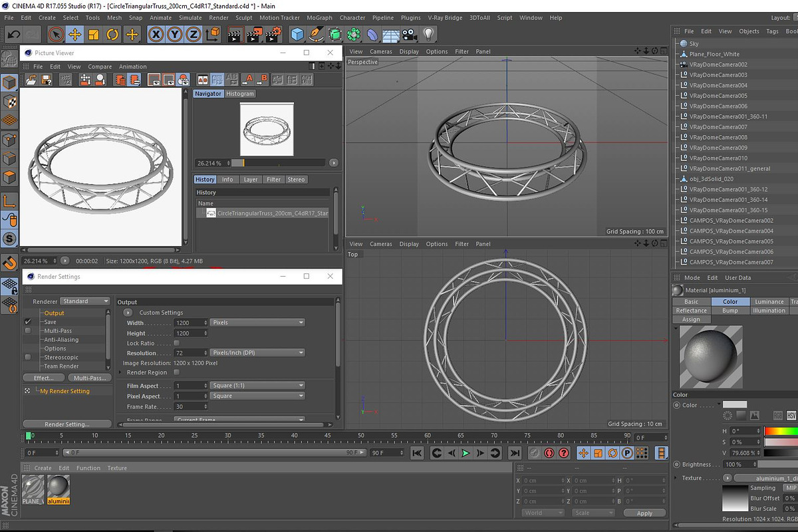Click the Floor environment icon
The height and width of the screenshot is (532, 798).
tap(392, 35)
